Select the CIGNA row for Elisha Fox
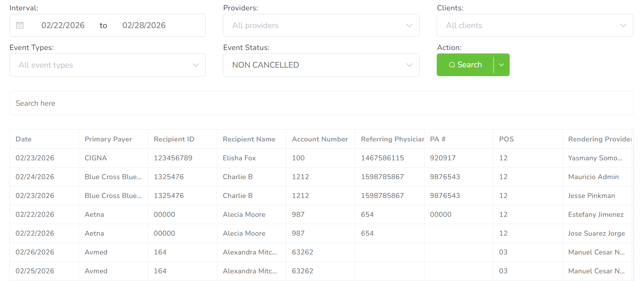Image resolution: width=644 pixels, height=281 pixels. tap(239, 158)
